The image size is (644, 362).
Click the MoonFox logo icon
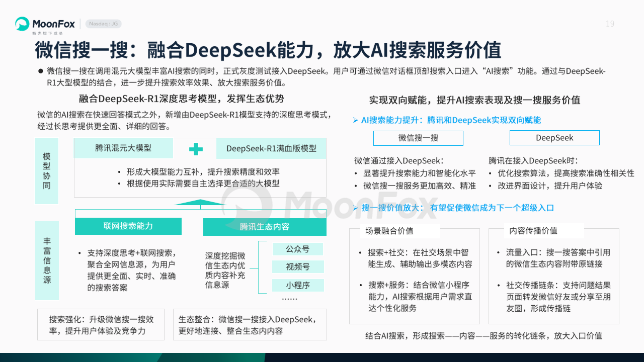click(22, 24)
